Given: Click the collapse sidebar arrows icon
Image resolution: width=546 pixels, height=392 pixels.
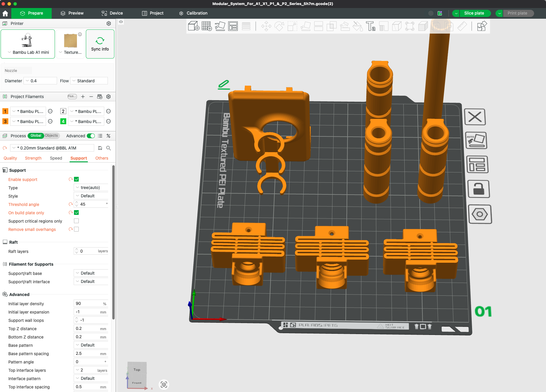Looking at the screenshot, I should pyautogui.click(x=121, y=22).
